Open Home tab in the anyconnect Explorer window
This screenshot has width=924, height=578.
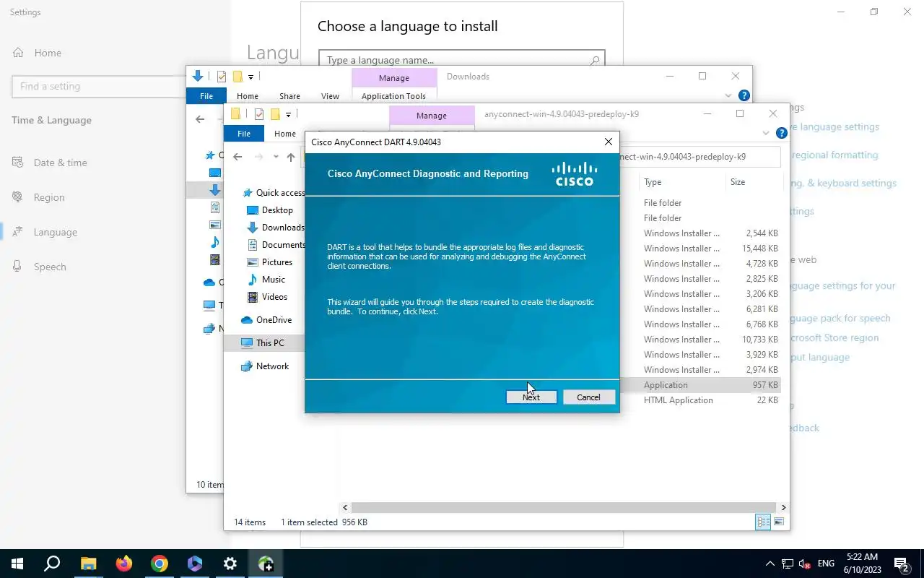285,134
